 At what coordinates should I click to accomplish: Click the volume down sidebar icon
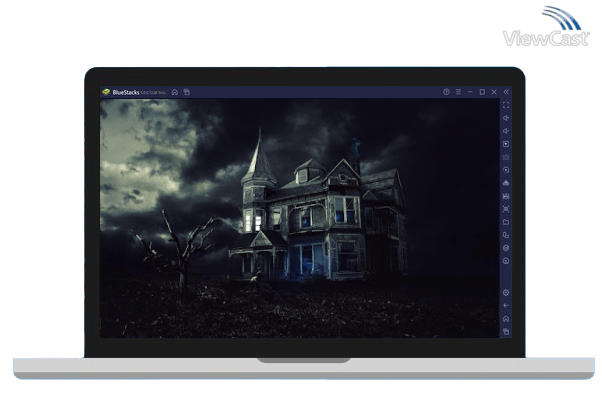tap(506, 131)
